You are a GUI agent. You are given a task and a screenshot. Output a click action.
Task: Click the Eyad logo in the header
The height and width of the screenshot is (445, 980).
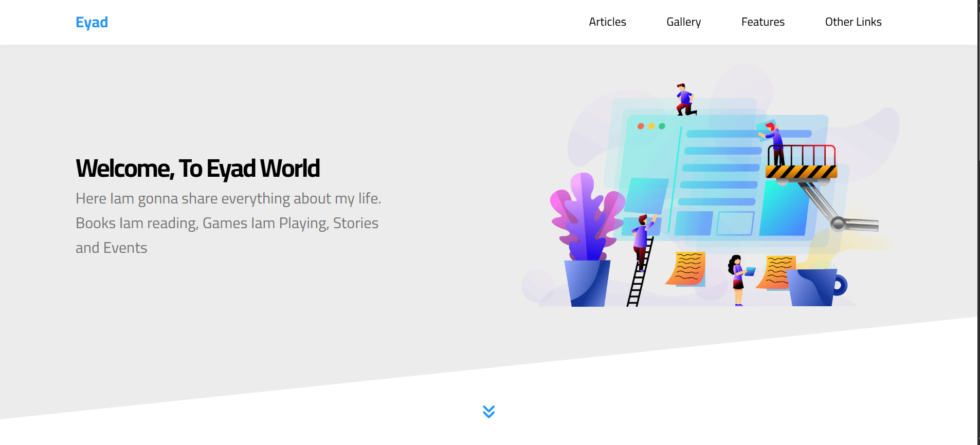92,22
